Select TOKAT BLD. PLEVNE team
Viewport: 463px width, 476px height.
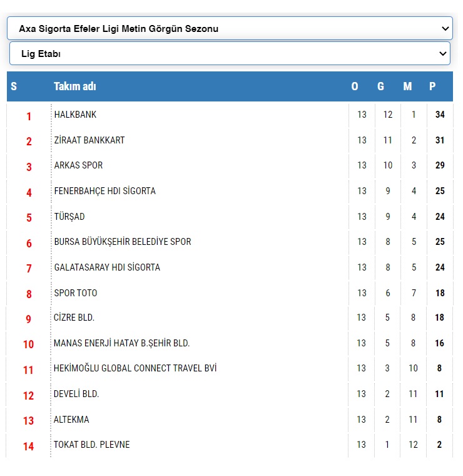[91, 445]
